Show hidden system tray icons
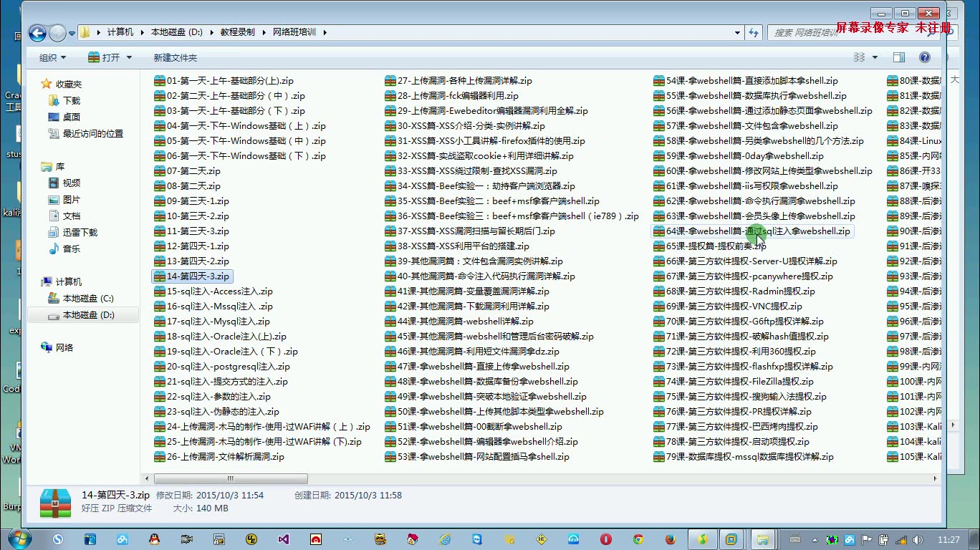 click(815, 539)
